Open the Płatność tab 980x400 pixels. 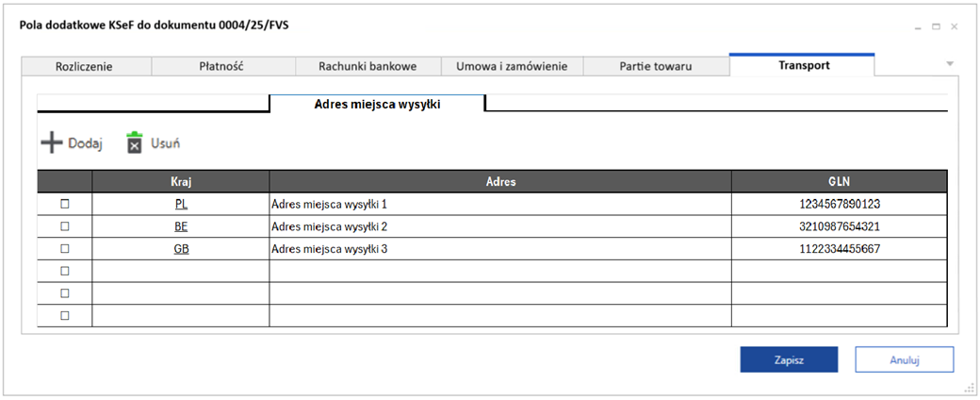click(223, 66)
